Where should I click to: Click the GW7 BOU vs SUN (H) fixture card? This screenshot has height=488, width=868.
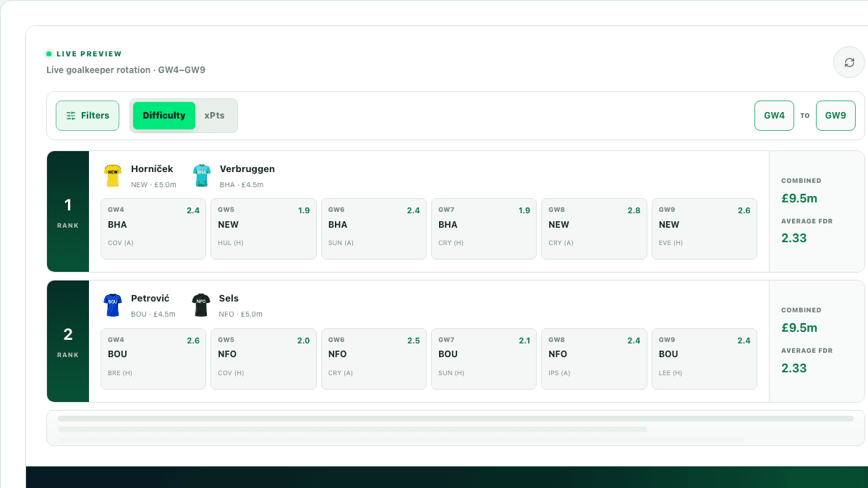[484, 359]
